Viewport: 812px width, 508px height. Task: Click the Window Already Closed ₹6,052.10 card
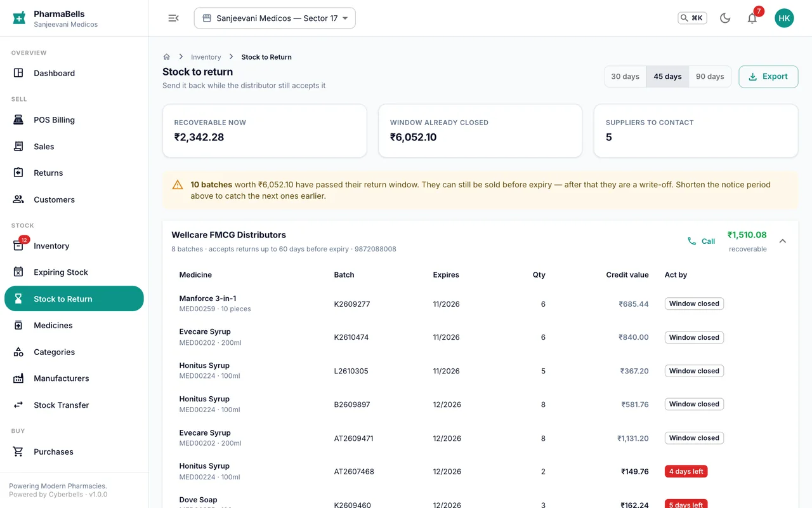click(480, 131)
